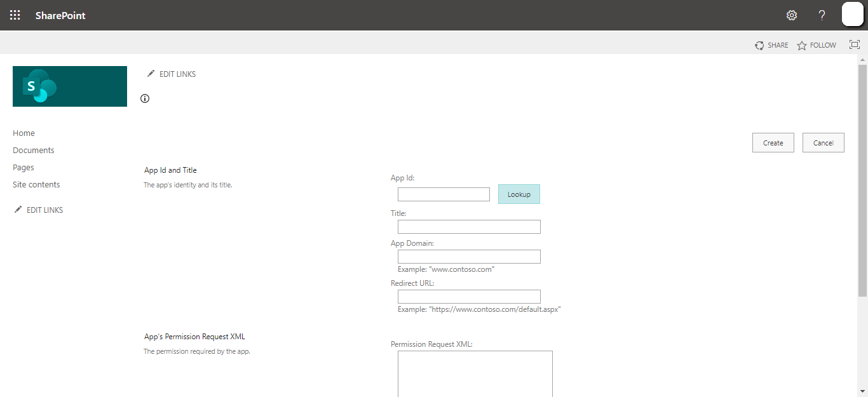This screenshot has width=868, height=397.
Task: Open the Help question mark icon
Action: 822,15
